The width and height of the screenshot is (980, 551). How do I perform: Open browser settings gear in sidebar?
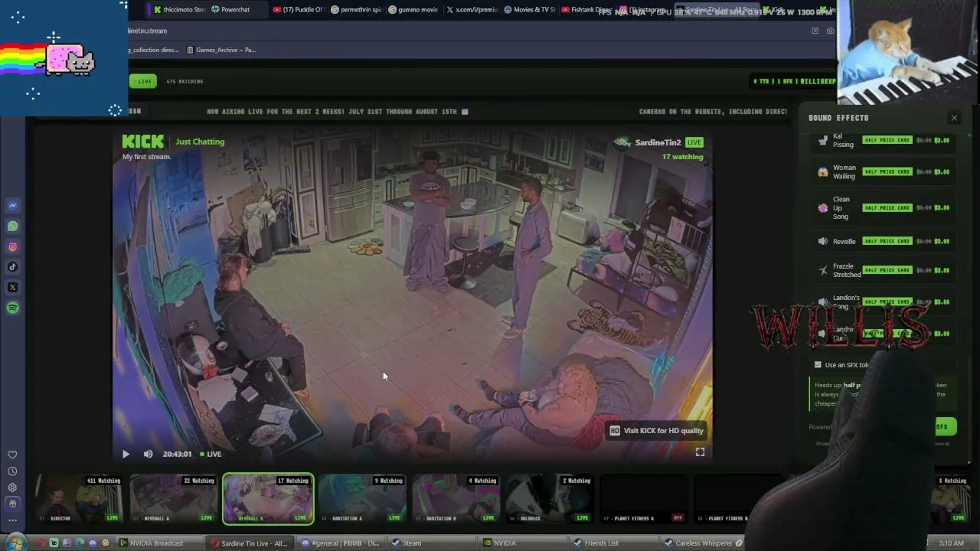pyautogui.click(x=12, y=487)
